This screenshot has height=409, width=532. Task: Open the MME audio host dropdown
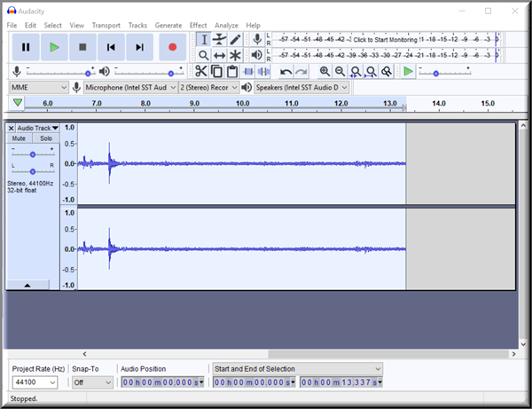(x=38, y=88)
